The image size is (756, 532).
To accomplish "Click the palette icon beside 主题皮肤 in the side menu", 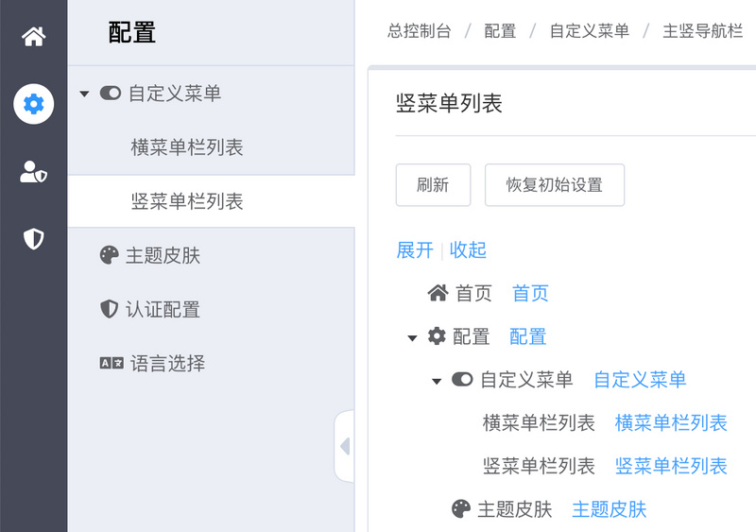I will (110, 255).
